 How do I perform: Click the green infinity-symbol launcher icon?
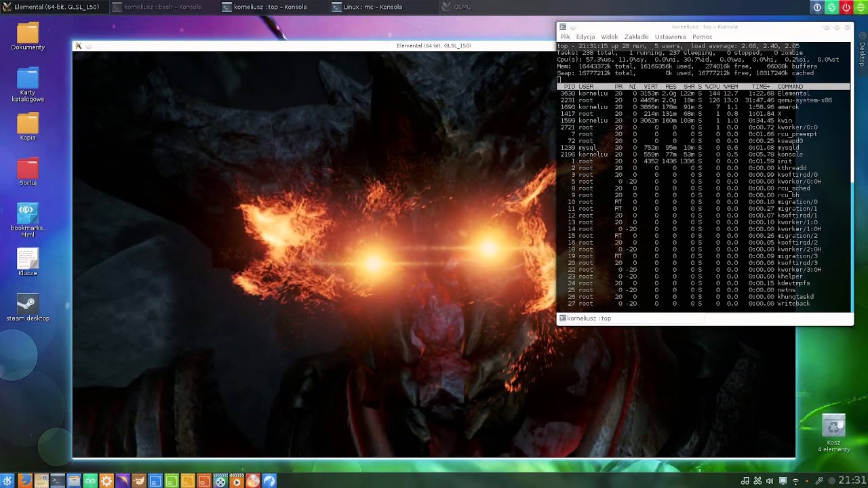(90, 481)
